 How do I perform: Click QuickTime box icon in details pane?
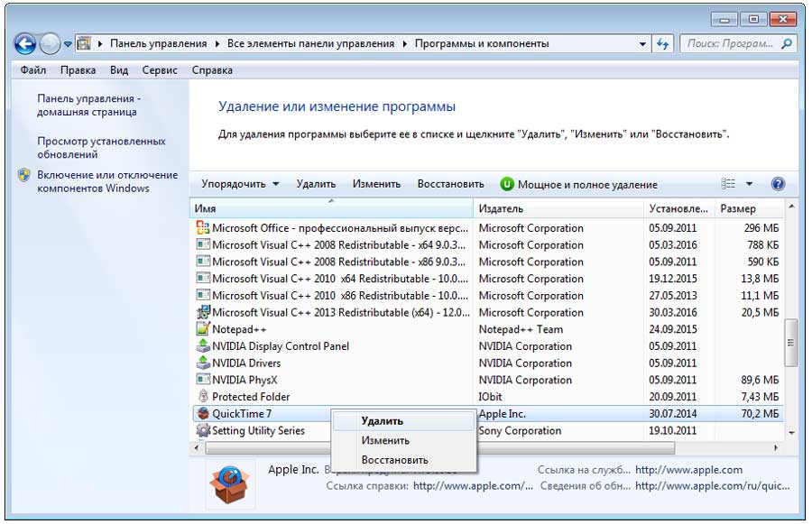point(230,485)
